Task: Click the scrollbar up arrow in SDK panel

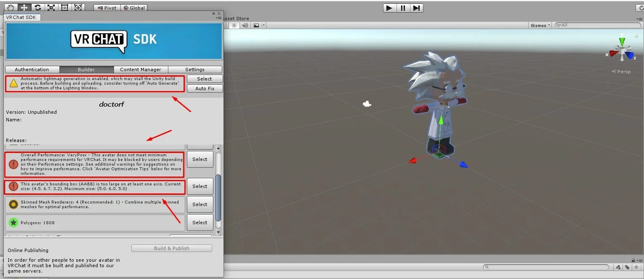Action: click(x=218, y=148)
